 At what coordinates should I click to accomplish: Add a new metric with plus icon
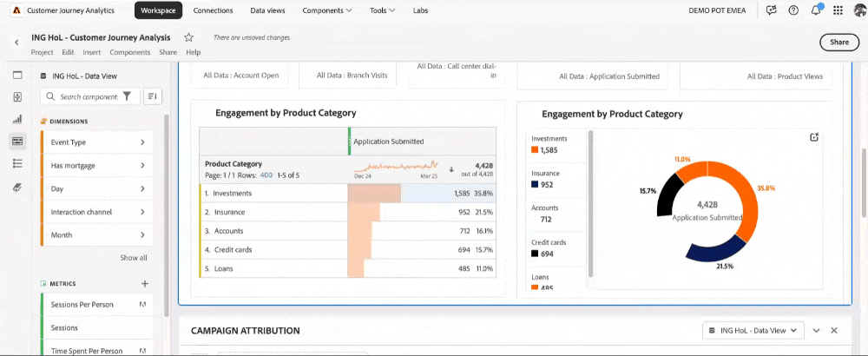[145, 283]
